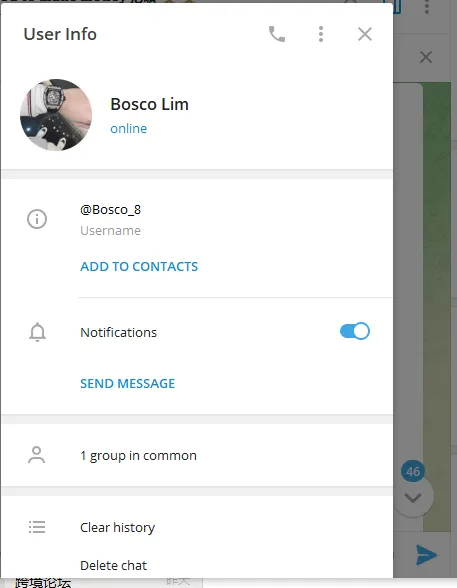Click the person icon for groups in common
The height and width of the screenshot is (588, 457).
pyautogui.click(x=37, y=455)
